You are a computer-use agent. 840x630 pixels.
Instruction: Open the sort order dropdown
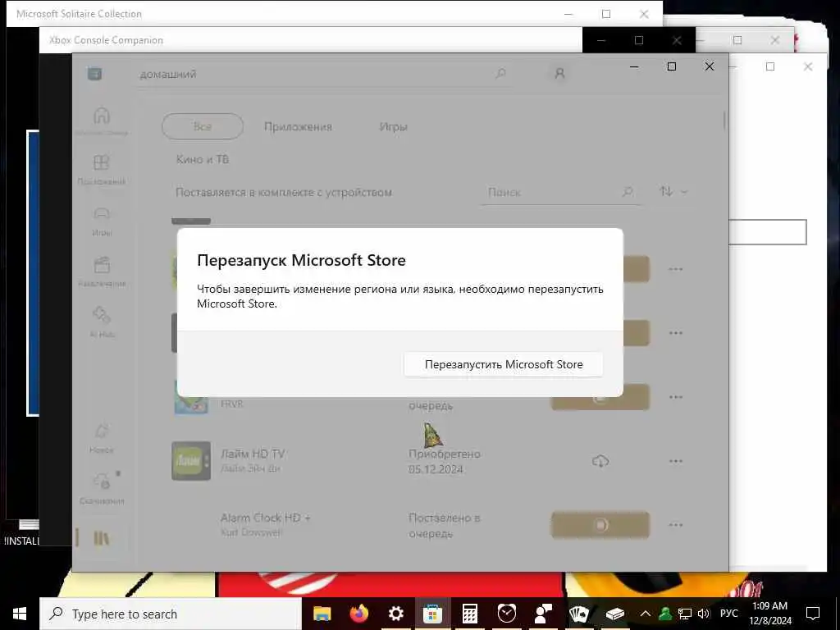click(673, 191)
